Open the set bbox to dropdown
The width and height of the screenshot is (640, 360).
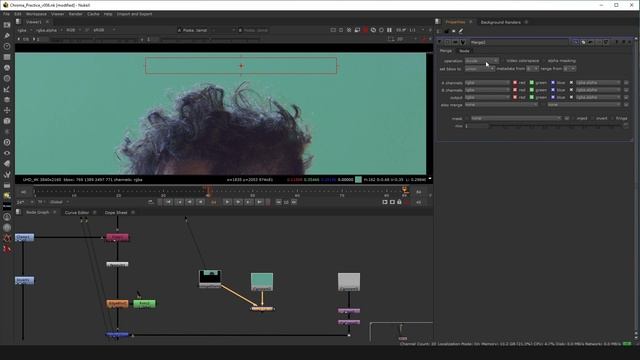pos(480,69)
